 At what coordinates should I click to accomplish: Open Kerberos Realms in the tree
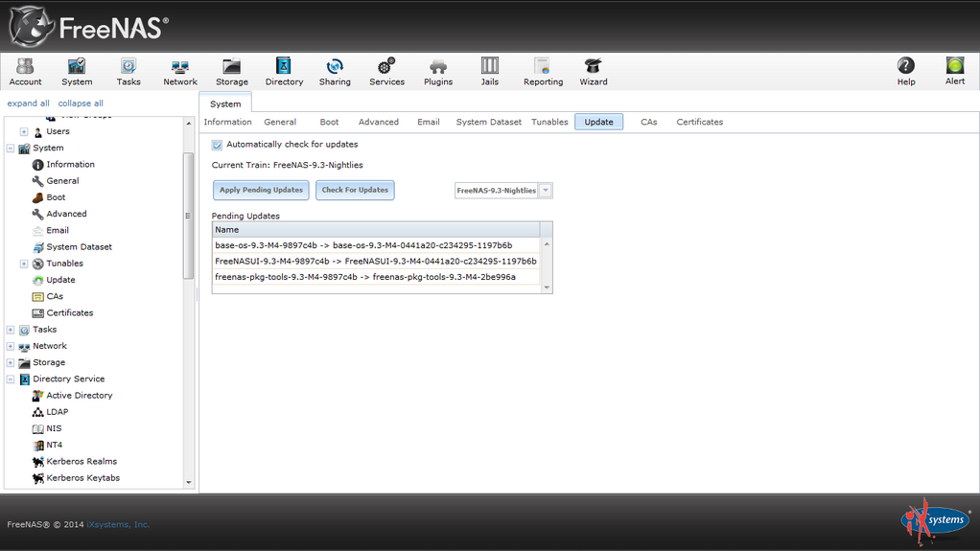pos(75,462)
